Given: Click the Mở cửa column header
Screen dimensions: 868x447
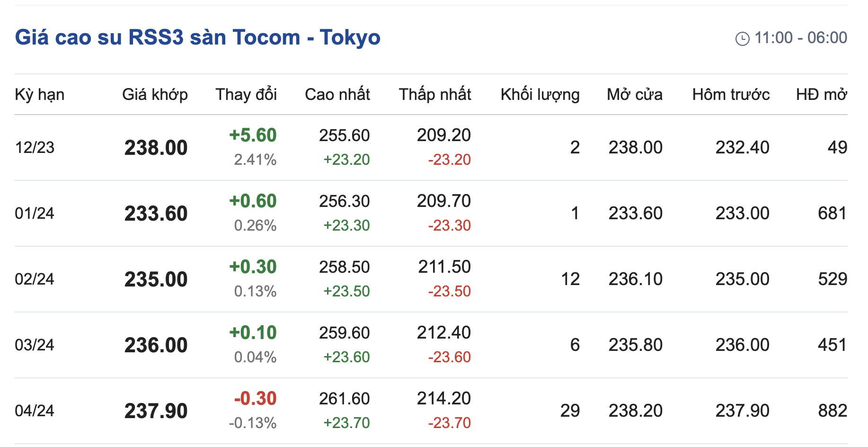Looking at the screenshot, I should tap(634, 94).
